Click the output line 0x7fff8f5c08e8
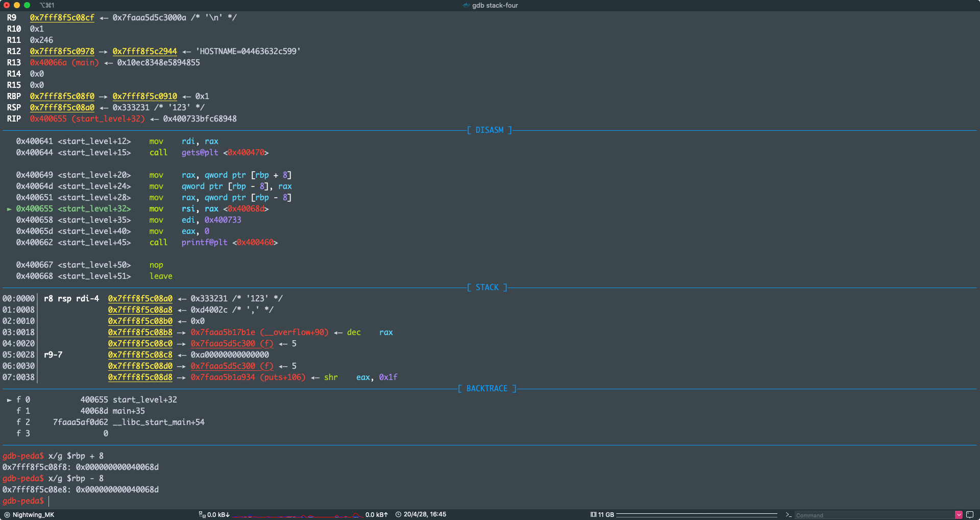The image size is (980, 520). (81, 490)
